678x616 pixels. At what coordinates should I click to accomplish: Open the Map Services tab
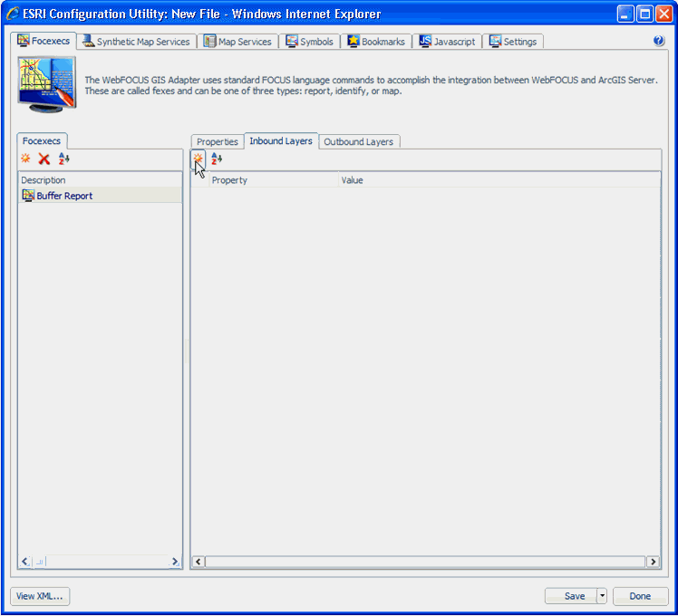point(237,42)
